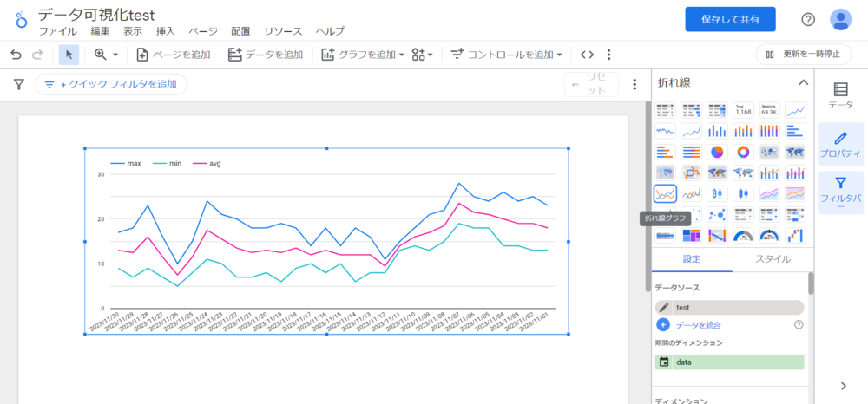Click the 保存して共有 button

click(x=730, y=19)
